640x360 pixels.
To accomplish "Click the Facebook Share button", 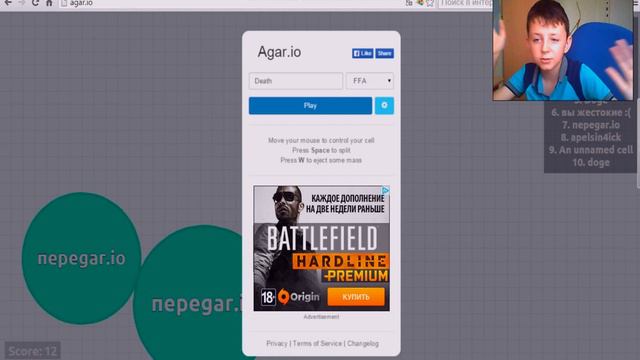I will (x=384, y=53).
